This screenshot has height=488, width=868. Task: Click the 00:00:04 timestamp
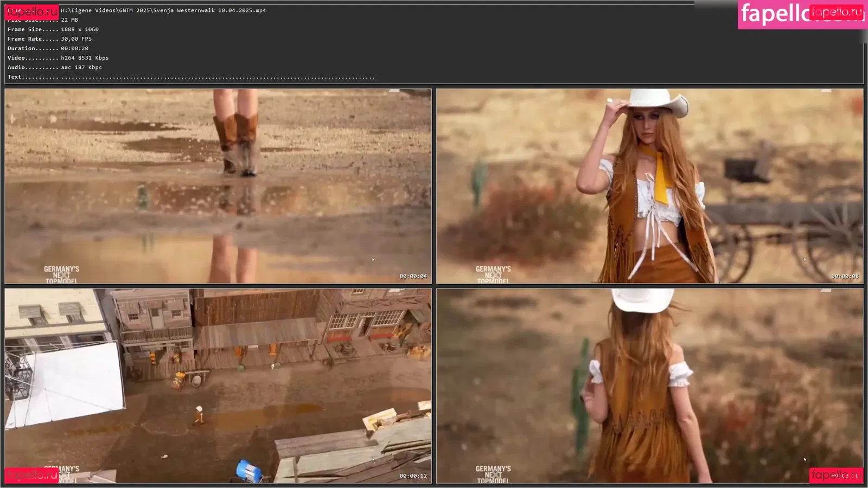point(413,277)
